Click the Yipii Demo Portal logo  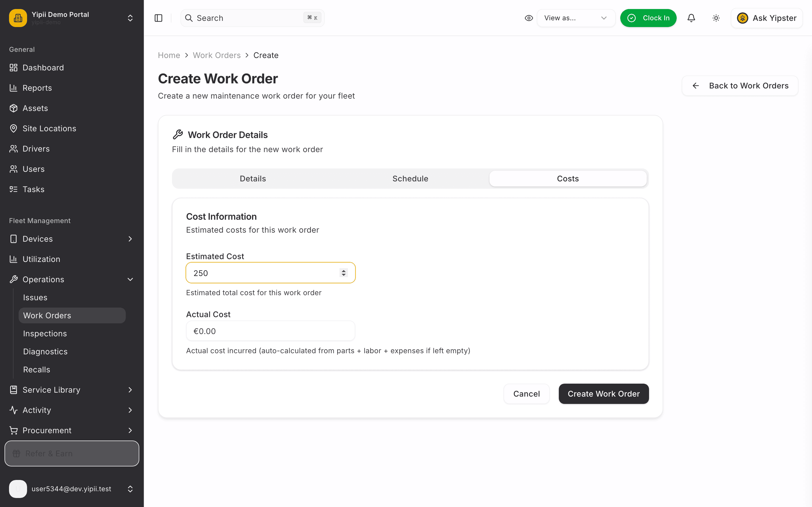point(18,18)
